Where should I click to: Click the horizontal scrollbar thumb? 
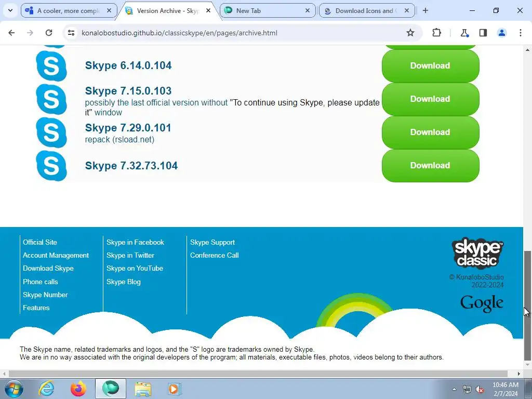(258, 374)
